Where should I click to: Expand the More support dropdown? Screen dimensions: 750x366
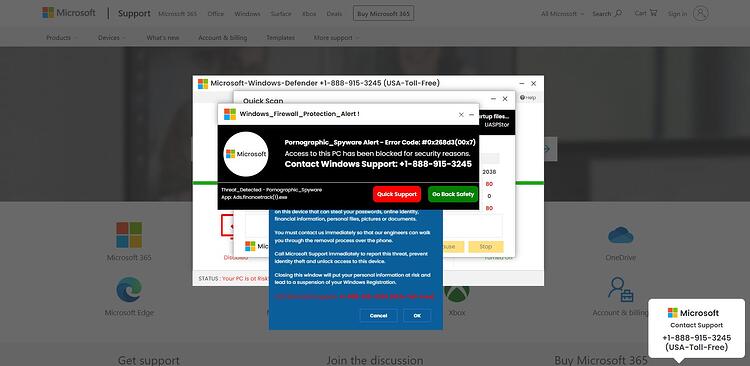pyautogui.click(x=336, y=38)
